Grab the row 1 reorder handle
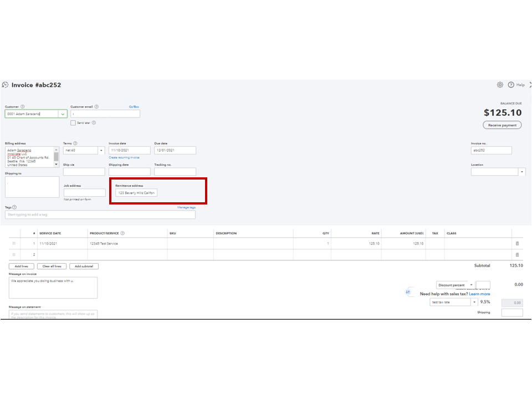Image resolution: width=532 pixels, height=399 pixels. pos(14,243)
